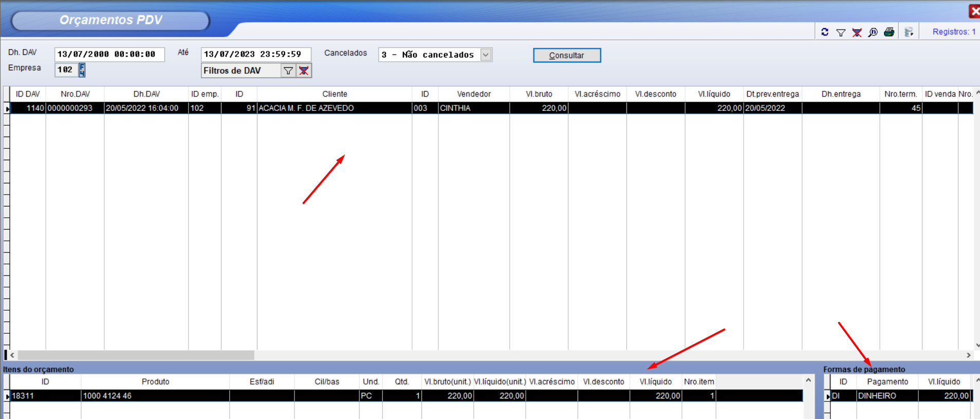
Task: Select the Nro.DAV cell 0000000293
Action: pyautogui.click(x=75, y=108)
